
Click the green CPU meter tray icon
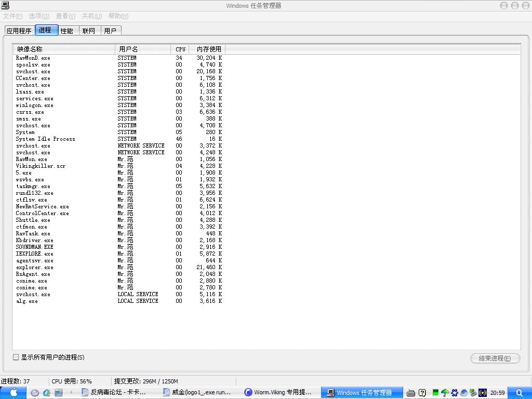tap(436, 393)
